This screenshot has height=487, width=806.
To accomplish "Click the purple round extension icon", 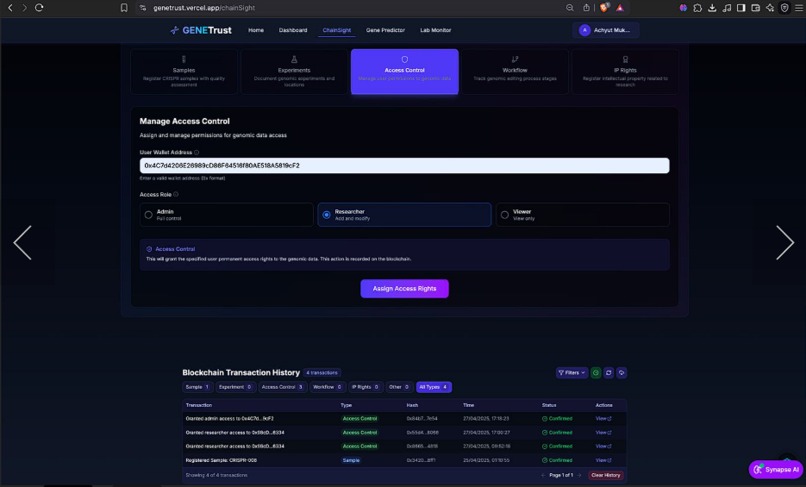I will tap(683, 8).
